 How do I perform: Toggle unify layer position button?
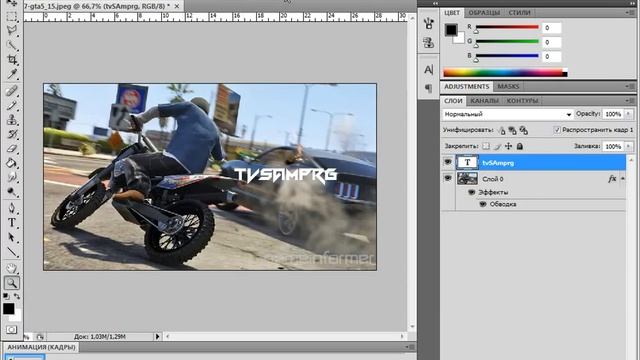pos(501,130)
